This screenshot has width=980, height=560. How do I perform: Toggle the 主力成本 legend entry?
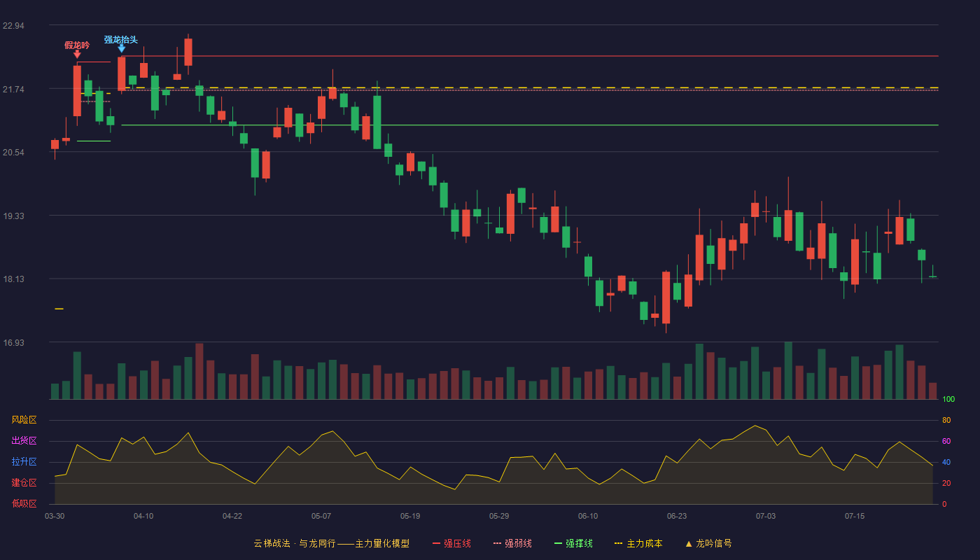(638, 543)
